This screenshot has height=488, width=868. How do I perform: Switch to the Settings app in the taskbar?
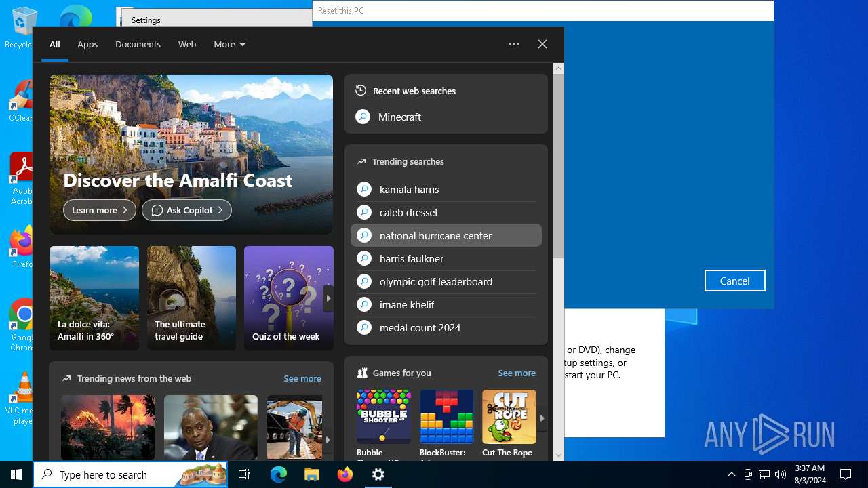(x=378, y=474)
